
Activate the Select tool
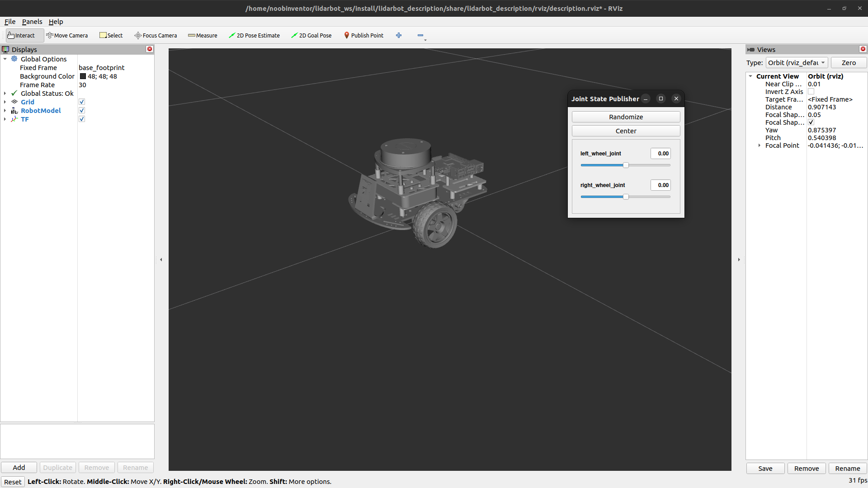111,35
